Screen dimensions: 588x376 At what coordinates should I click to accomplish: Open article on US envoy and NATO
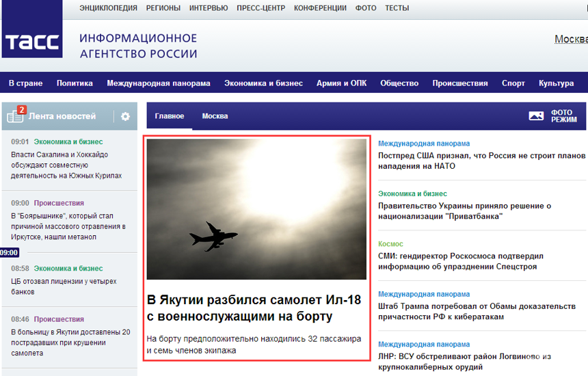pyautogui.click(x=481, y=161)
